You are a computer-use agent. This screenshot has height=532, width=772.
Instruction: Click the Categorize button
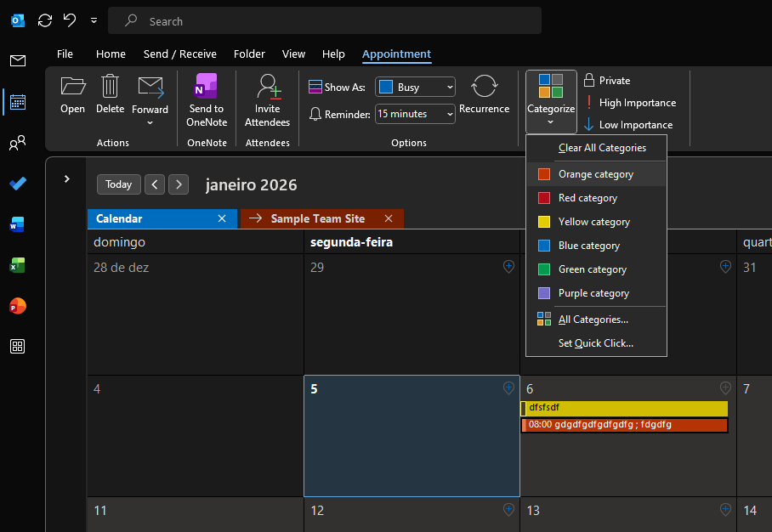(551, 101)
